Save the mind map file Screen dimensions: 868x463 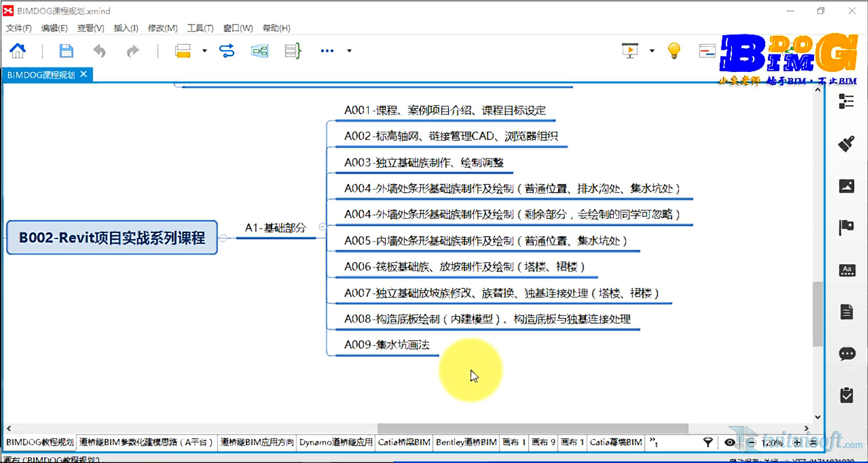pyautogui.click(x=66, y=51)
